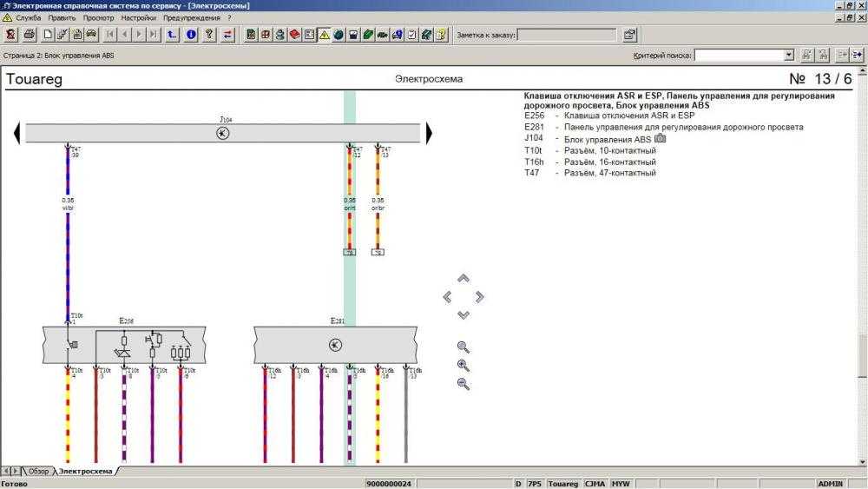
Task: Pan diagram right with arrow
Action: click(479, 297)
